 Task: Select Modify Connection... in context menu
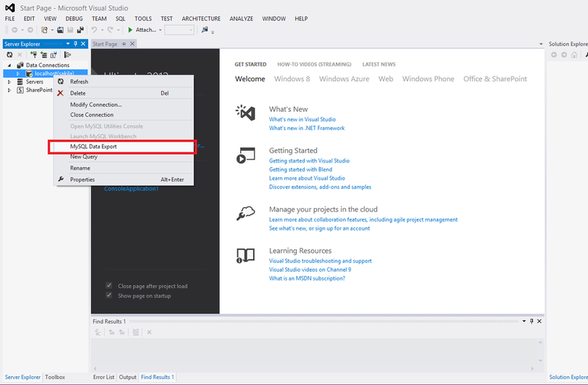tap(123, 104)
